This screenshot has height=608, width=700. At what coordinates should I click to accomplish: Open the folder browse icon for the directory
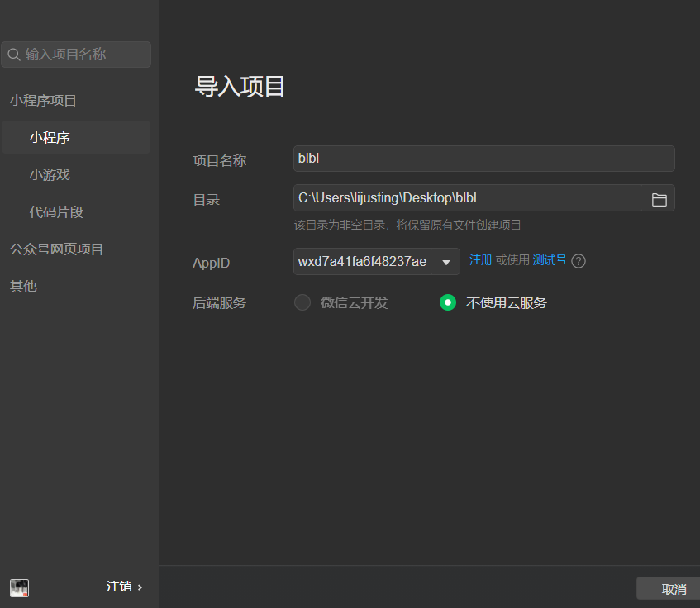(659, 199)
